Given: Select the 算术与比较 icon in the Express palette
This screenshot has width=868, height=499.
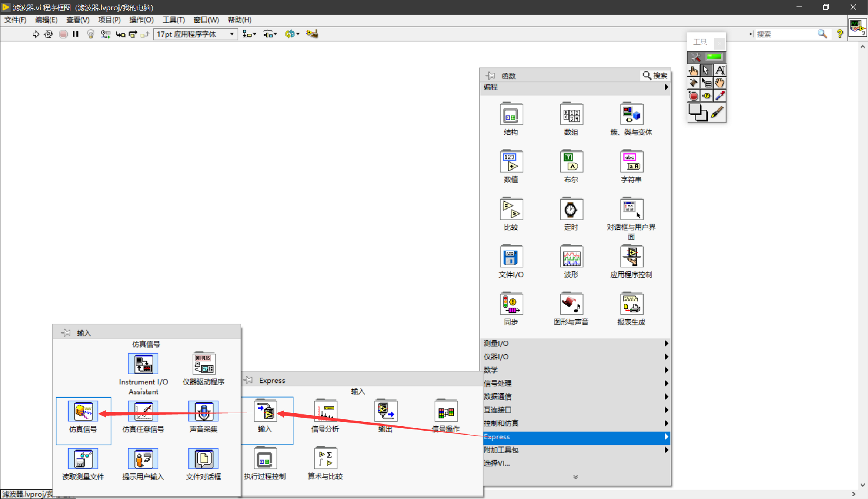Looking at the screenshot, I should pos(325,458).
